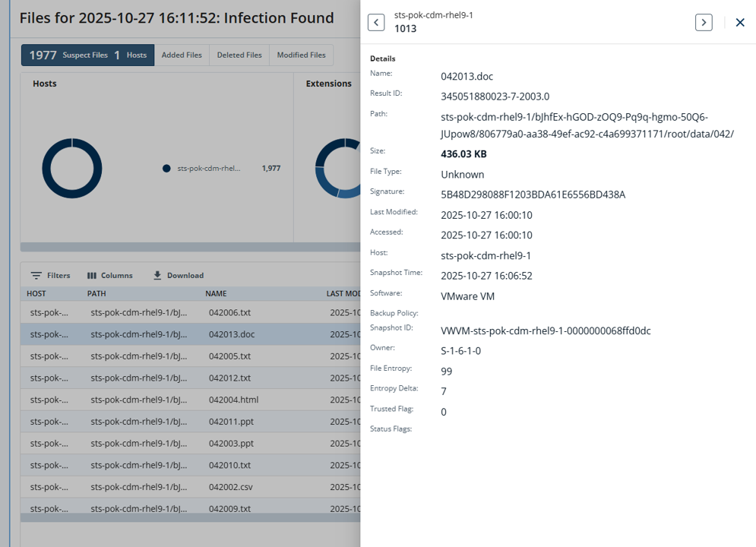Go to previous file with left chevron
Screen dimensions: 756x547
376,22
